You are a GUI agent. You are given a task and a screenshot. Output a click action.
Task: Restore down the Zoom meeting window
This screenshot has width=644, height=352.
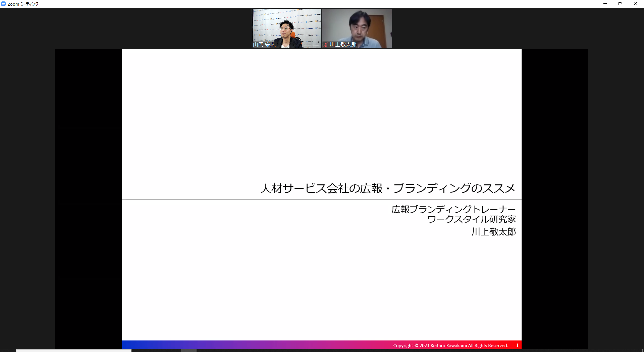620,4
